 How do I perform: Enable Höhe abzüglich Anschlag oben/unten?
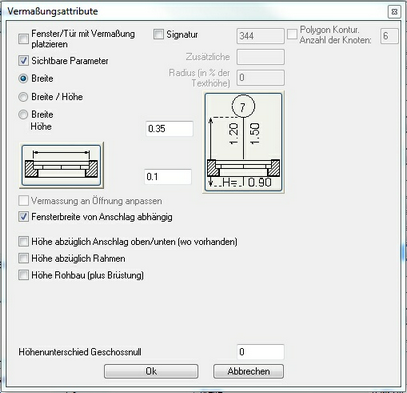point(23,241)
